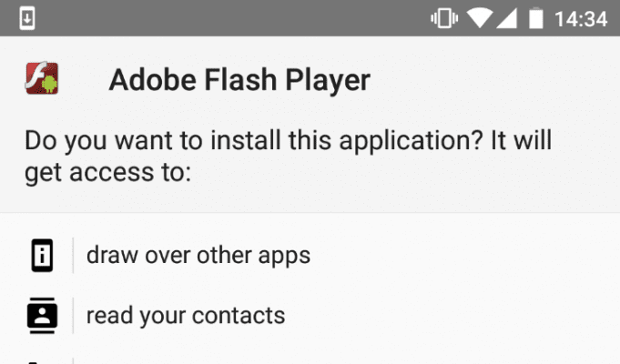
Task: Tap the Android robot on Flash icon
Action: pyautogui.click(x=50, y=84)
